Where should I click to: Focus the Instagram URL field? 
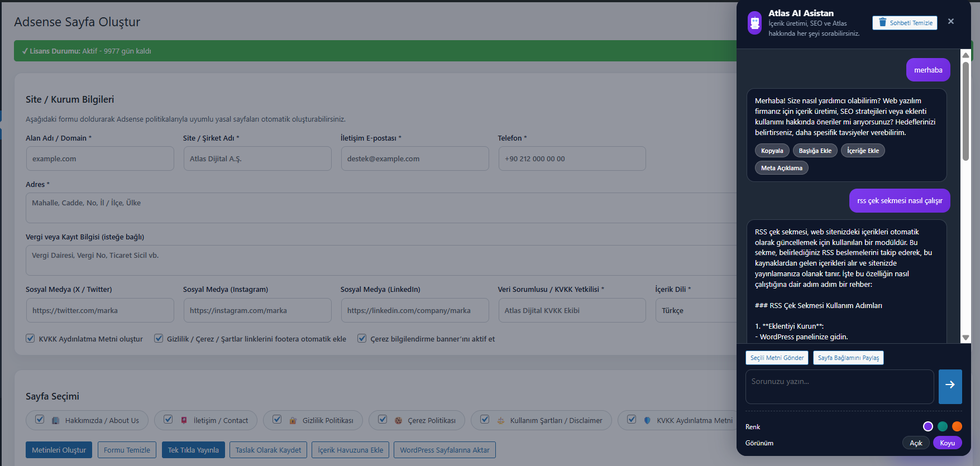tap(257, 310)
